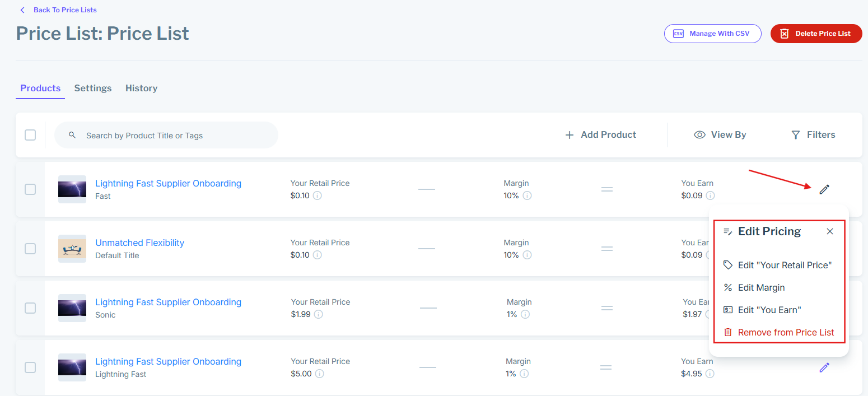Image resolution: width=868 pixels, height=396 pixels.
Task: Close the Edit Pricing popup
Action: point(830,231)
